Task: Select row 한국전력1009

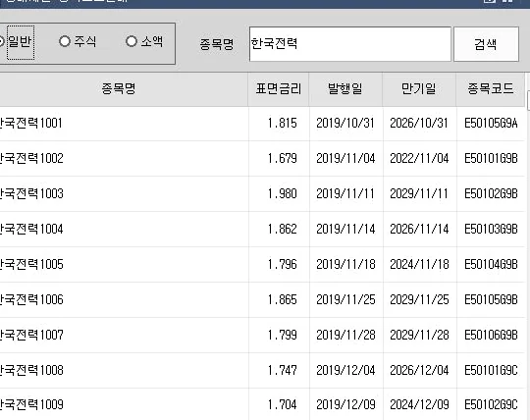Action: pyautogui.click(x=262, y=404)
